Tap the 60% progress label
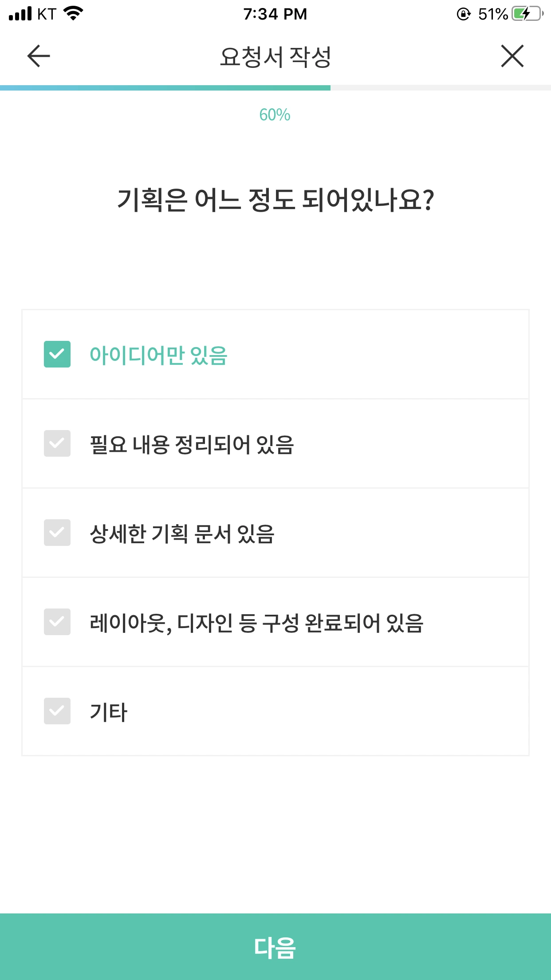 pyautogui.click(x=275, y=115)
